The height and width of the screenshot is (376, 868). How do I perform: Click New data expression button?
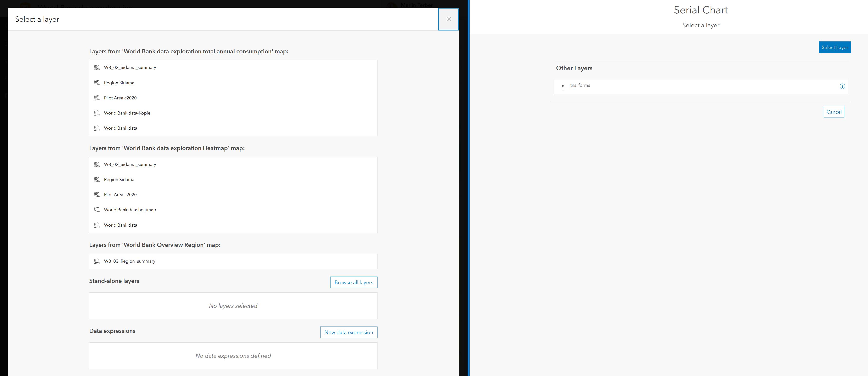click(x=349, y=332)
